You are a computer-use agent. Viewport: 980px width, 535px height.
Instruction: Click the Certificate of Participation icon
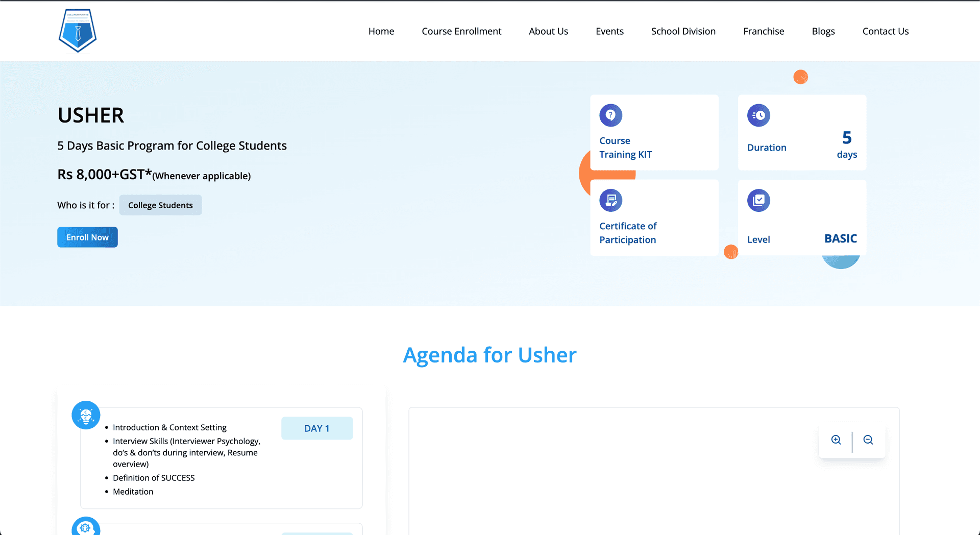coord(610,201)
